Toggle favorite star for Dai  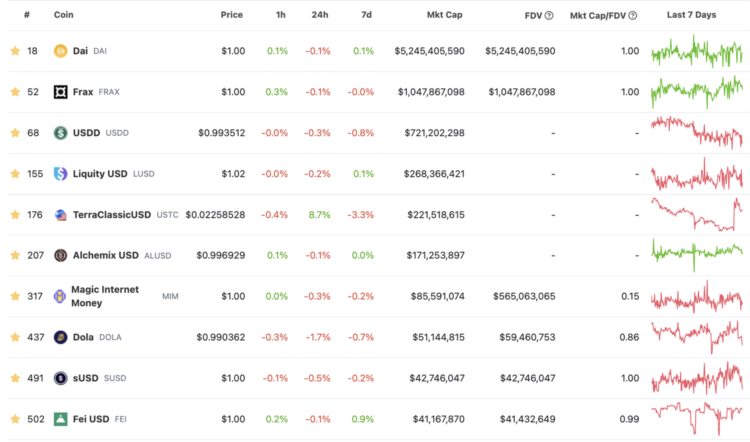coord(14,51)
